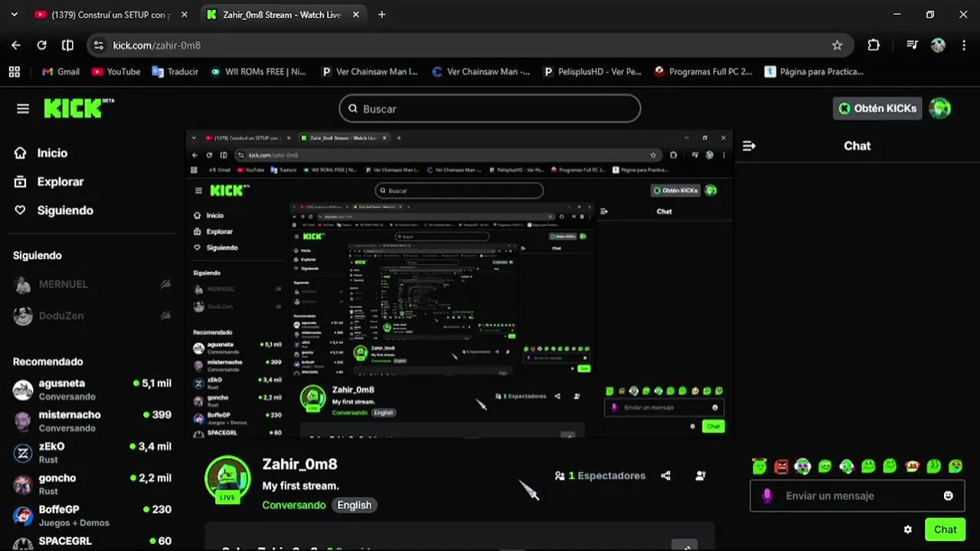Focus the Buscar search field
Image resolution: width=980 pixels, height=551 pixels.
point(490,109)
